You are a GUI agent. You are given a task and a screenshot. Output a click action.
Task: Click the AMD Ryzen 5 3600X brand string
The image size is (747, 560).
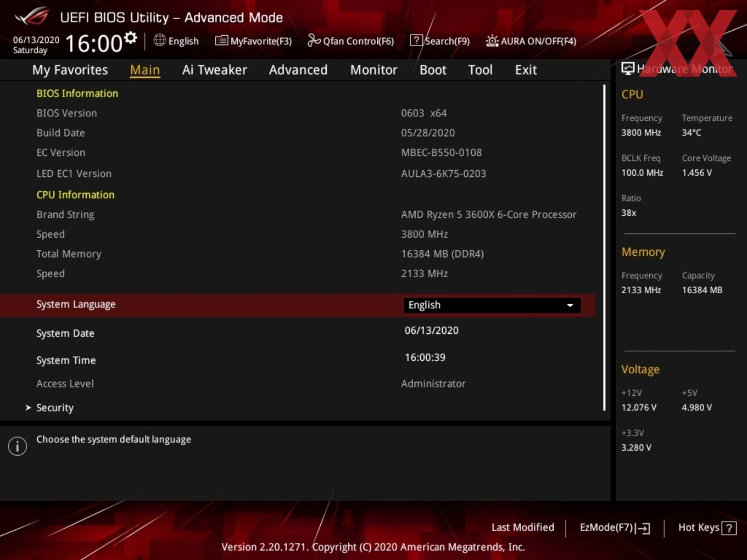tap(489, 215)
